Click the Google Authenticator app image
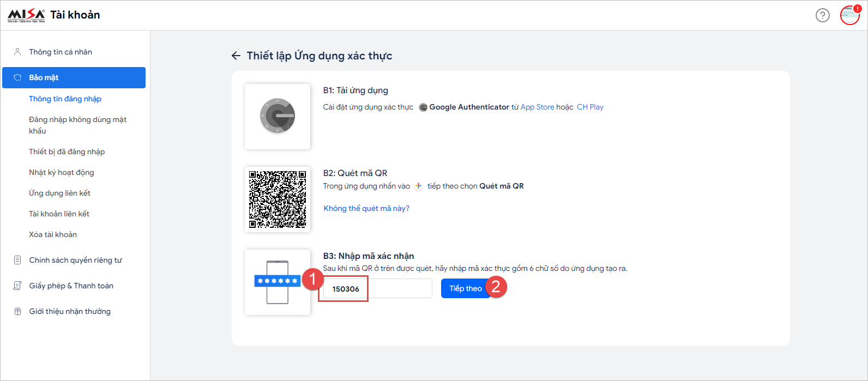This screenshot has width=868, height=381. click(278, 117)
